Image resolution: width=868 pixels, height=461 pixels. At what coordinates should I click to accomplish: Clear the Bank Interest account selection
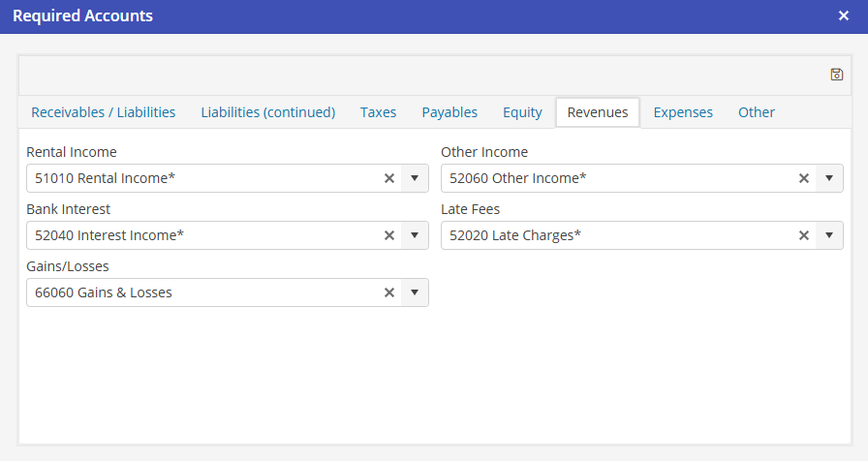[389, 235]
